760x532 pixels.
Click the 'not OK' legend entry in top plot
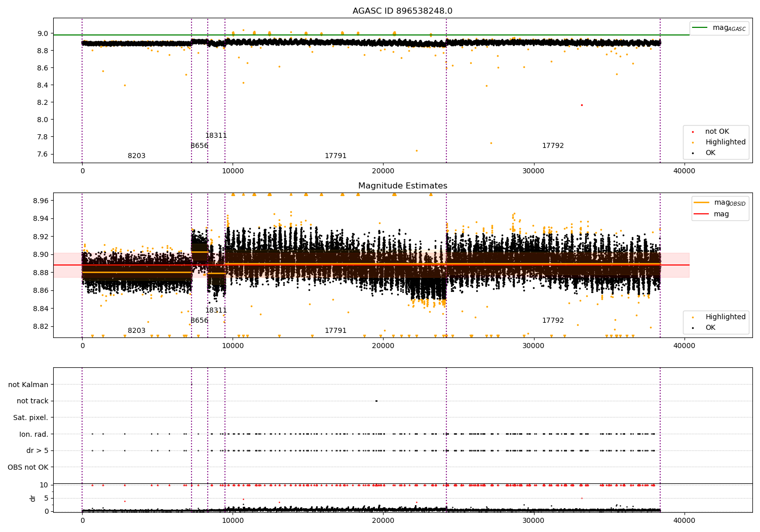pyautogui.click(x=710, y=132)
